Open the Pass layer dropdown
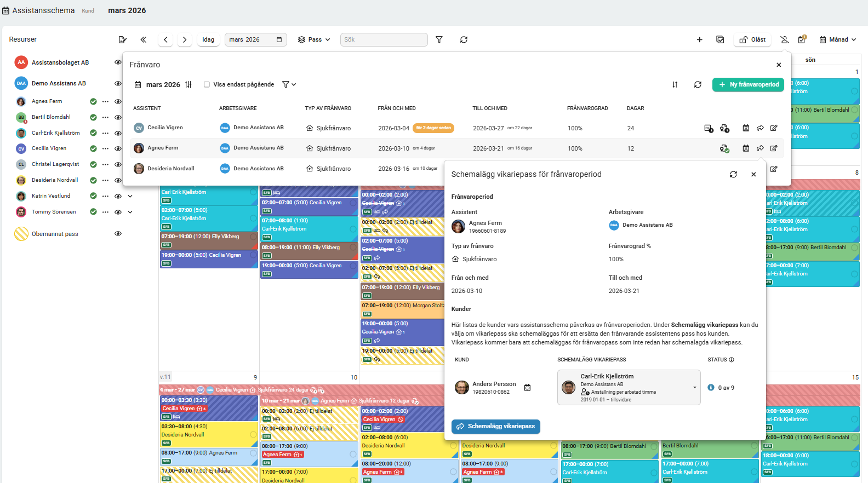Viewport: 868px width, 483px height. pos(314,39)
